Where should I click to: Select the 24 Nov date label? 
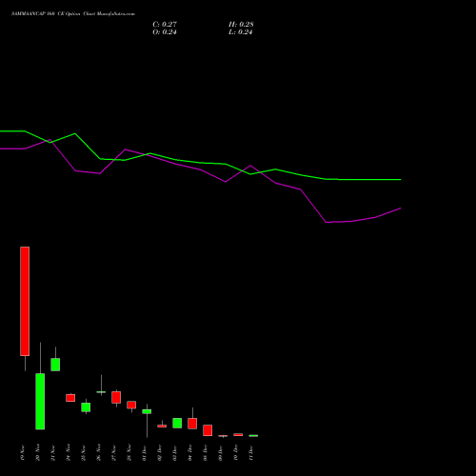[68, 453]
